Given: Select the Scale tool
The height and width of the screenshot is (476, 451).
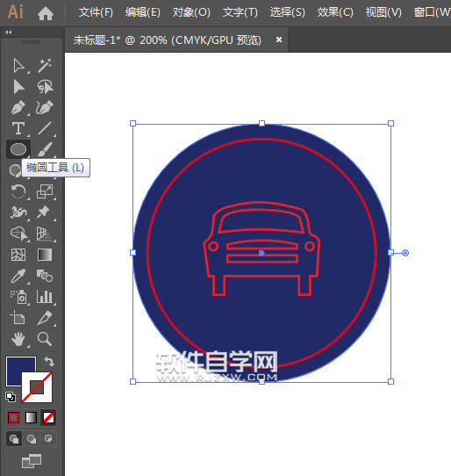Looking at the screenshot, I should tap(45, 191).
